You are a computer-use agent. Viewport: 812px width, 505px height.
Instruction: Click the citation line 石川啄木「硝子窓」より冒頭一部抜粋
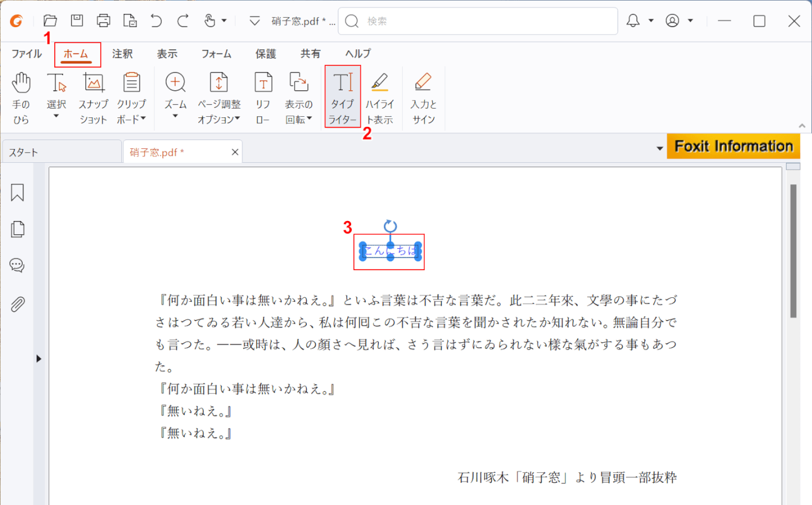[x=567, y=477]
